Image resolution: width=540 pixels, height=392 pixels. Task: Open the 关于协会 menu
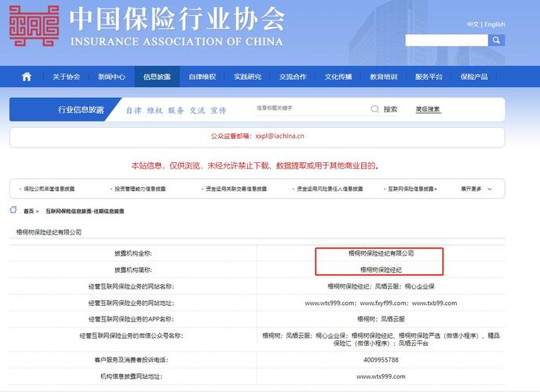pyautogui.click(x=66, y=77)
